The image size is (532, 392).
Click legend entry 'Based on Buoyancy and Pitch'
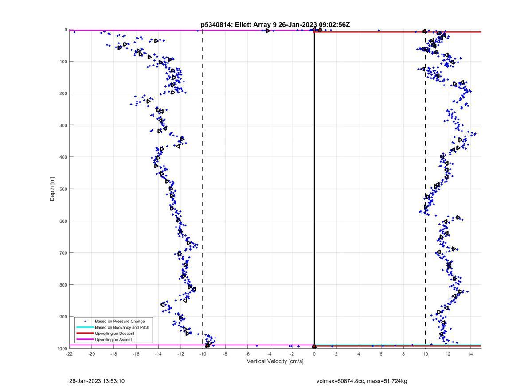(x=122, y=327)
